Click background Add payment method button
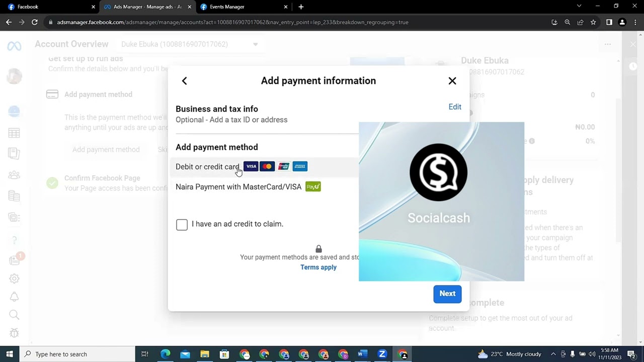Viewport: 644px width, 362px height. point(106,149)
